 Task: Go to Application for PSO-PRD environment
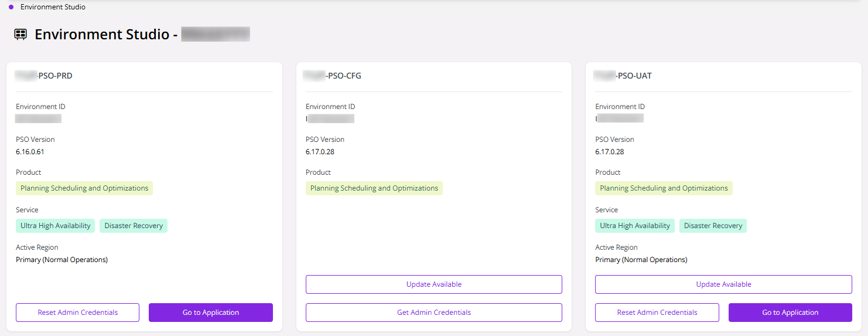coord(211,313)
